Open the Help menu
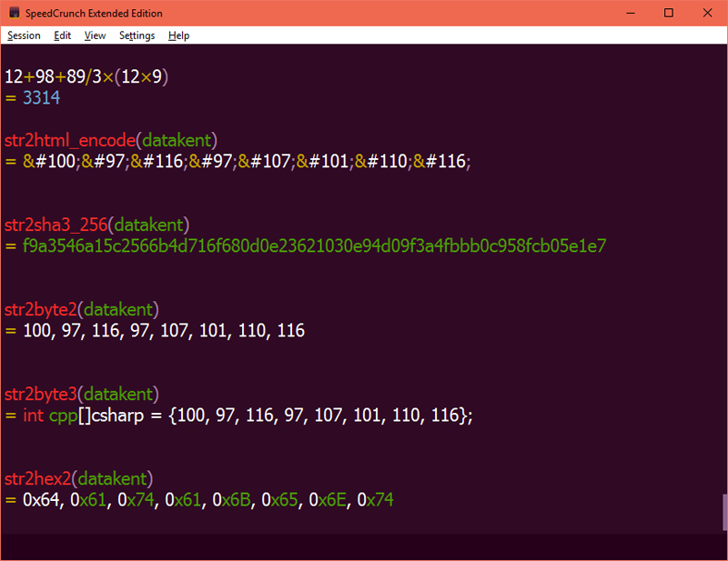 pyautogui.click(x=178, y=35)
